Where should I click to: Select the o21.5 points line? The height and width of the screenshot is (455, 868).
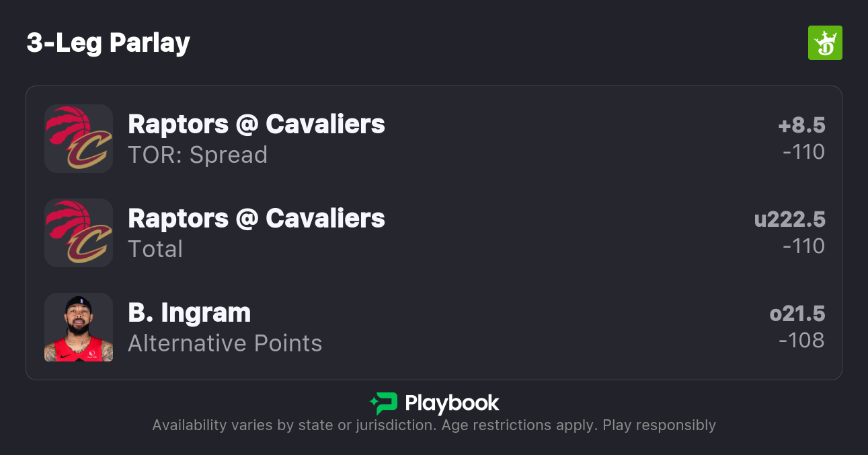797,314
